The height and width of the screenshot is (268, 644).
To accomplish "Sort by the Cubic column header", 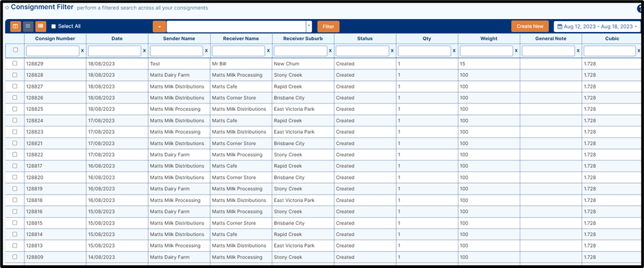I will tap(612, 39).
